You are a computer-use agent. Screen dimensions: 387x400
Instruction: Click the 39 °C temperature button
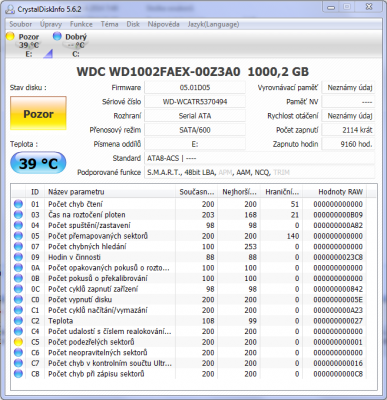tap(38, 163)
